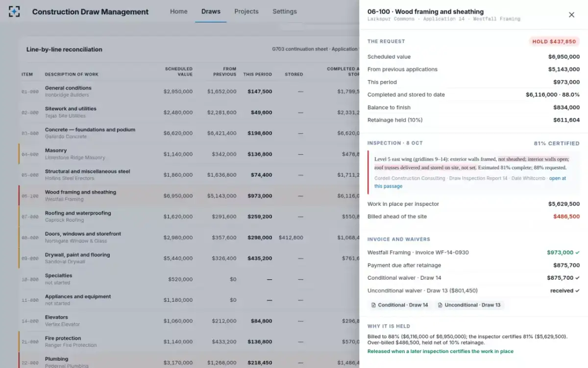Select Roofing and waterproofing row

point(189,216)
